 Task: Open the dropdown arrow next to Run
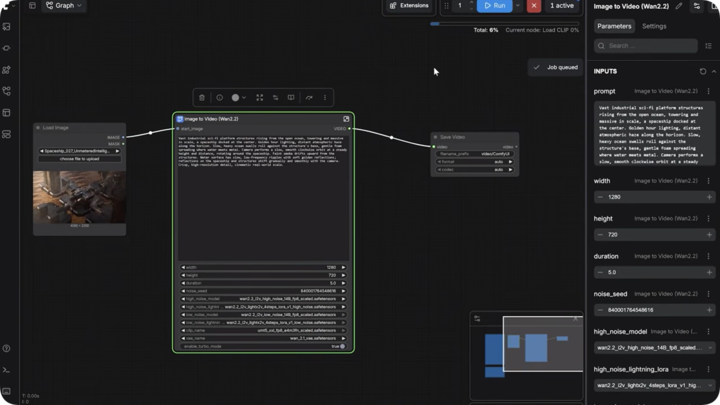(x=518, y=6)
